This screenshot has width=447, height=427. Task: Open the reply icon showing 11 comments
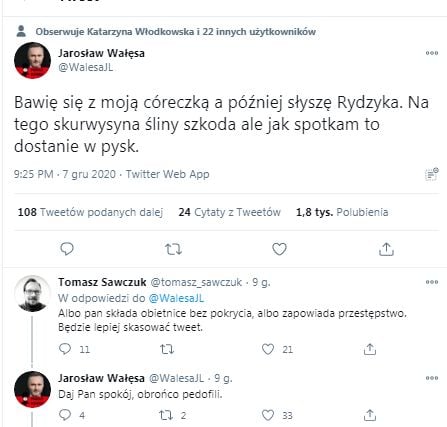click(x=65, y=349)
